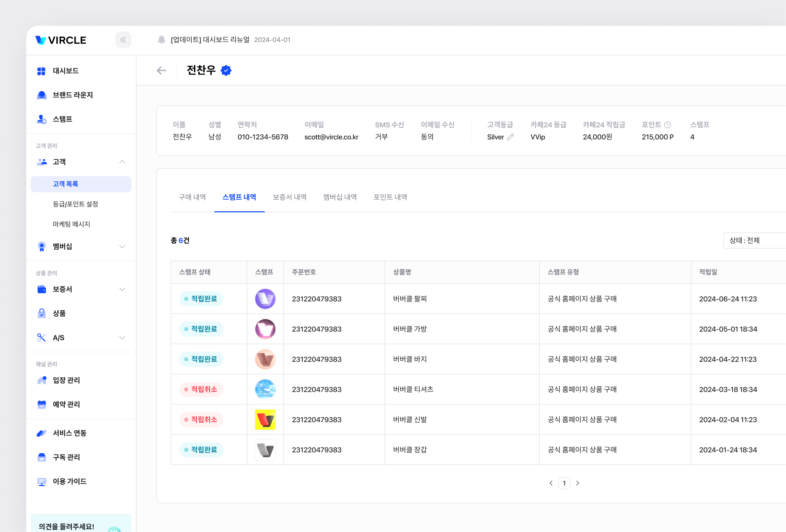Go back using the left arrow
This screenshot has width=786, height=532.
tap(161, 70)
